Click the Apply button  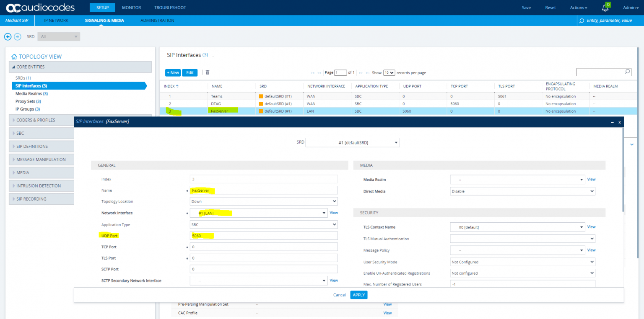[x=358, y=295]
